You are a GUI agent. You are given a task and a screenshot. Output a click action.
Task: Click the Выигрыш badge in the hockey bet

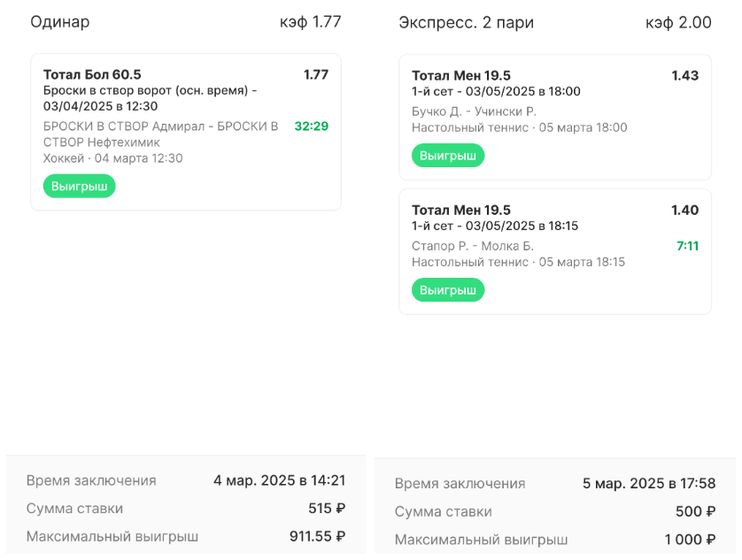tap(79, 186)
